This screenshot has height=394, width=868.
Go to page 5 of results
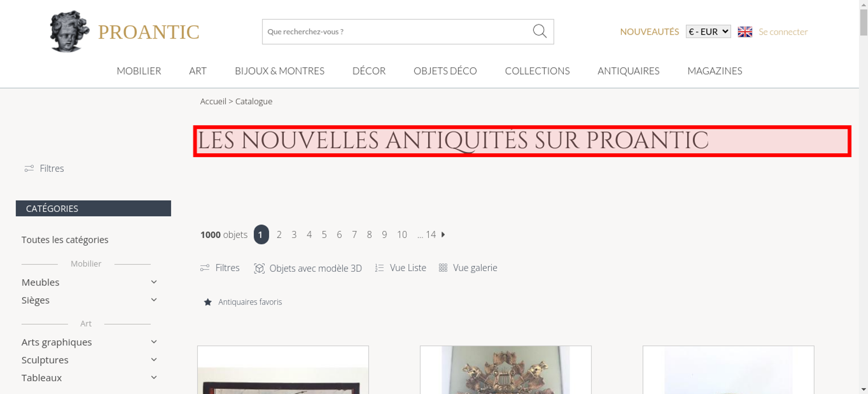[x=324, y=235]
